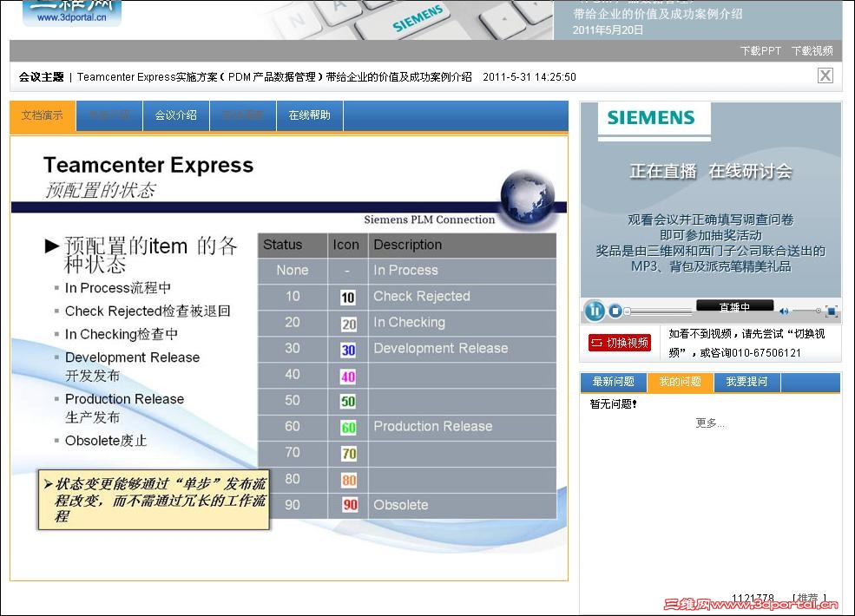Click the 'Status' column header
The height and width of the screenshot is (616, 855).
pyautogui.click(x=293, y=245)
